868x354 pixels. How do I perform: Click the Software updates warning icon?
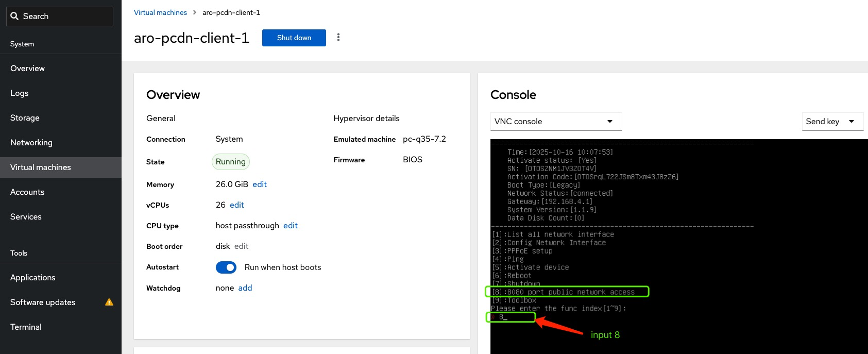109,302
